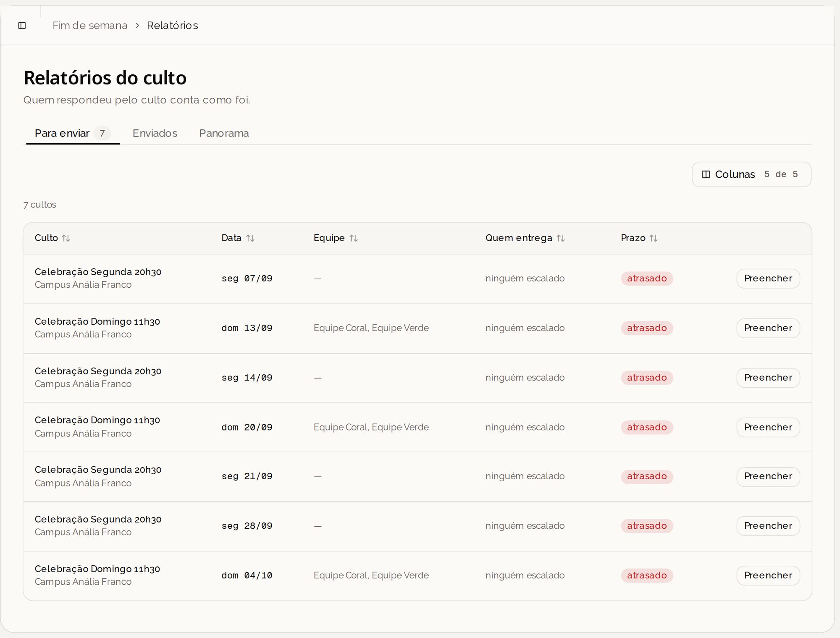Select the Para enviar tab
The height and width of the screenshot is (638, 840).
point(73,133)
